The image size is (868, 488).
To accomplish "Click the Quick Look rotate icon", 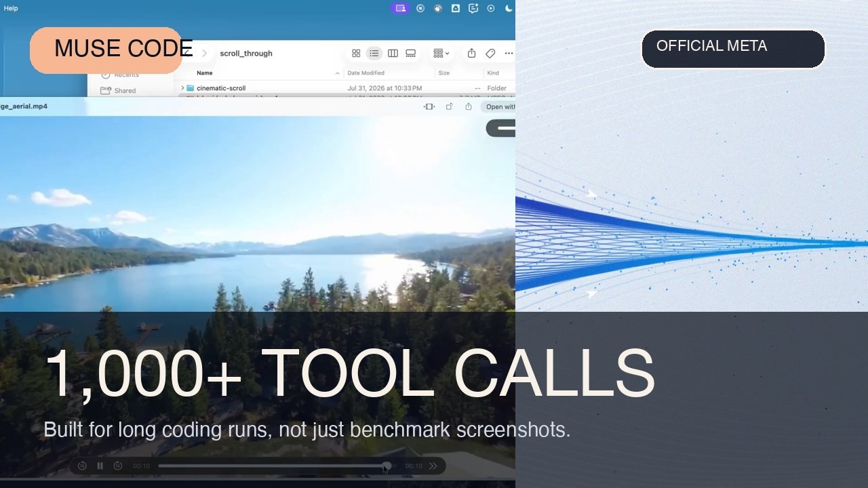I will tap(449, 106).
